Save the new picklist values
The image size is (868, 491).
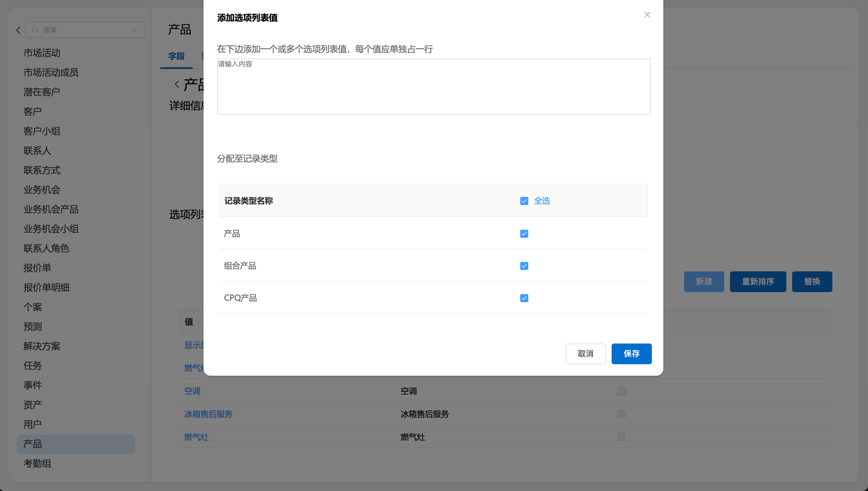point(631,354)
